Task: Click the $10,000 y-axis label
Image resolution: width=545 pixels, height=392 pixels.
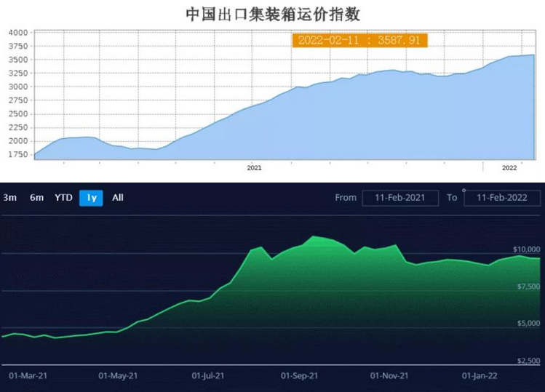Action: [x=526, y=249]
